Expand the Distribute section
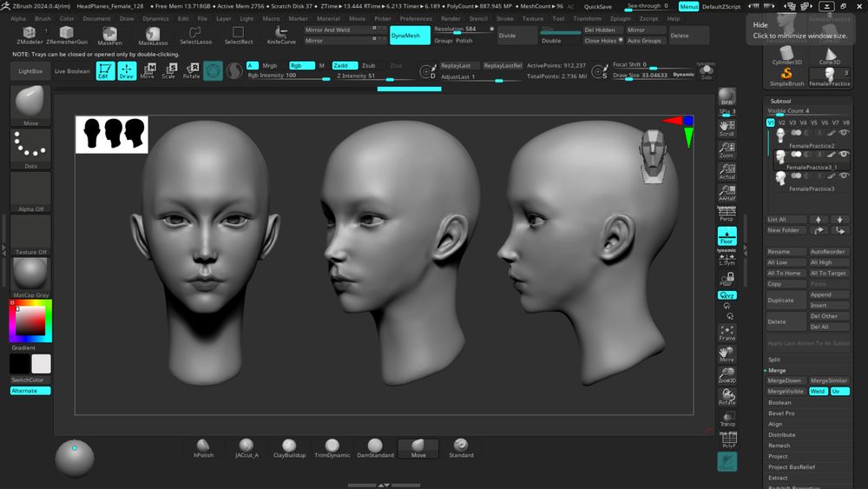This screenshot has height=489, width=868. [x=782, y=435]
